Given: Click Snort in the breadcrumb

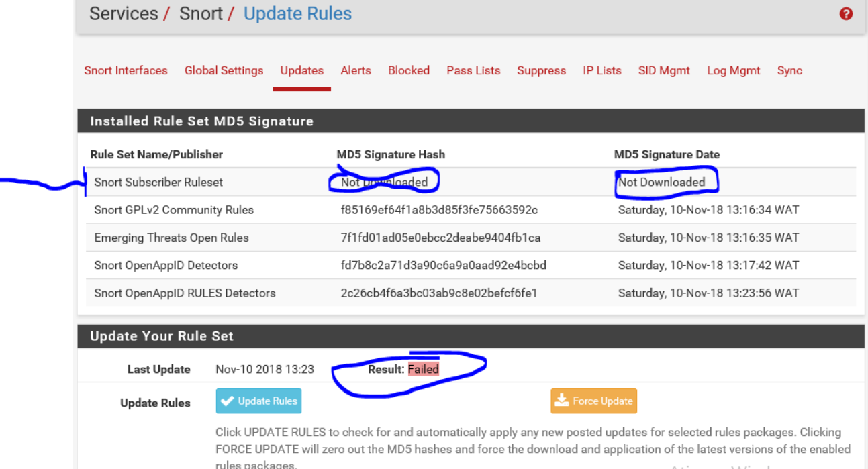Looking at the screenshot, I should coord(201,13).
